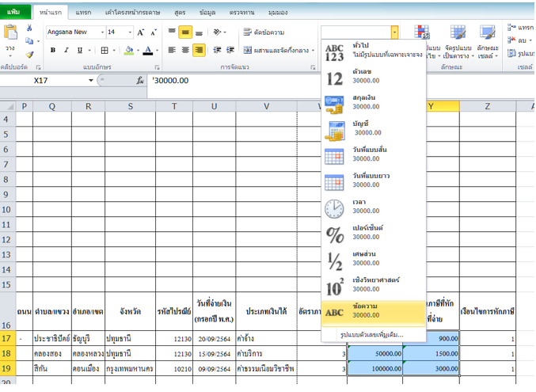The image size is (536, 392).
Task: Toggle bold formatting
Action: (52, 50)
